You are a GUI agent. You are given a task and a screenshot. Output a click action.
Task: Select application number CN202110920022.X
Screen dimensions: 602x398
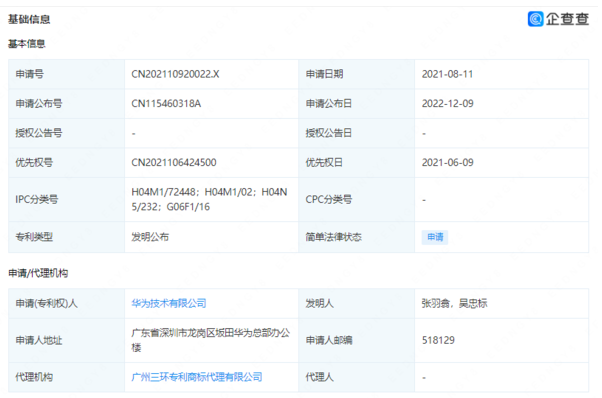[x=175, y=74]
